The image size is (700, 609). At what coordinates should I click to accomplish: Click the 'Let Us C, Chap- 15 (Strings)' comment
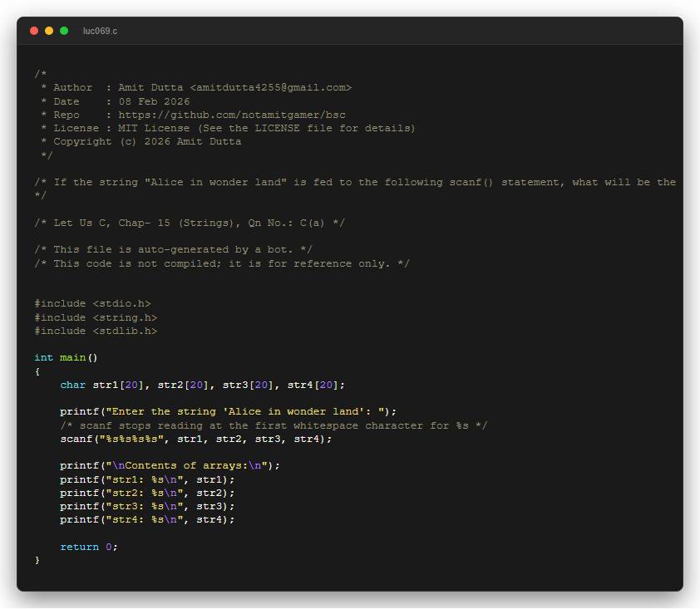(x=190, y=223)
